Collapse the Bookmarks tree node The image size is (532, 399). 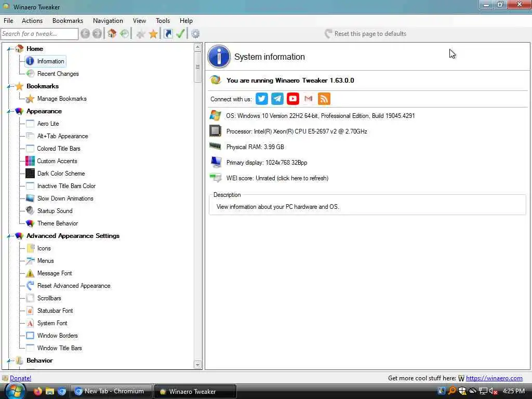click(x=8, y=86)
